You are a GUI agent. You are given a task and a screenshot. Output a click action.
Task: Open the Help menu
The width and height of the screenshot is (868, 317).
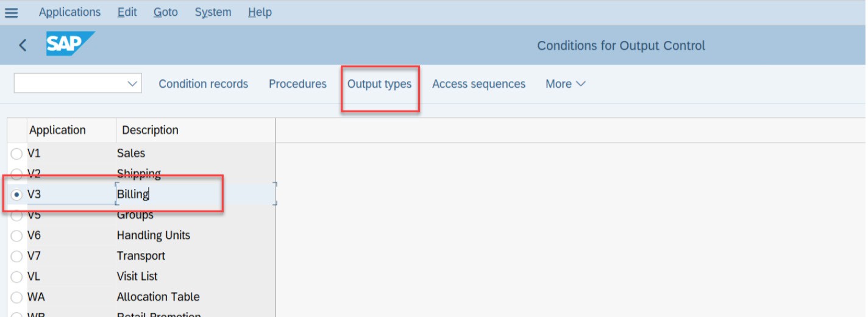(x=260, y=12)
